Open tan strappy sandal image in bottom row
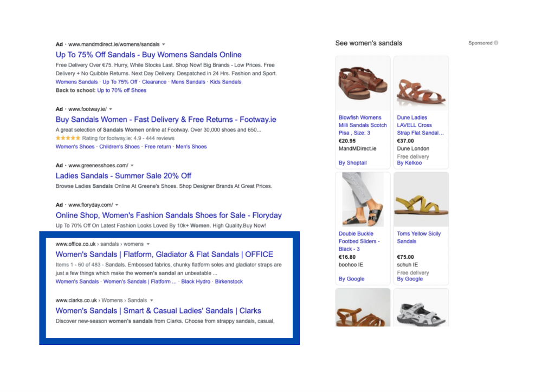 pyautogui.click(x=363, y=307)
